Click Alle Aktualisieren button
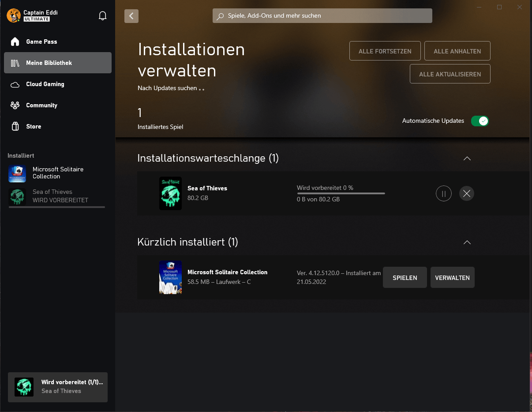Screen dimensions: 532x412 [x=450, y=74]
